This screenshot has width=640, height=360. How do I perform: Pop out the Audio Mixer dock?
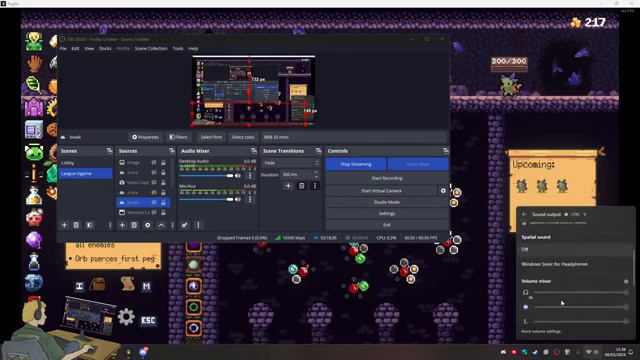(x=254, y=151)
